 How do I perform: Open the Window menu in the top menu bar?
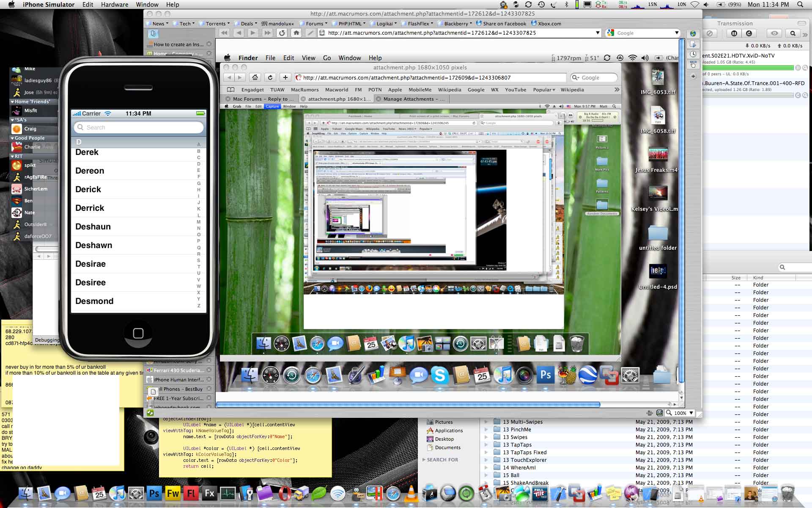(x=147, y=5)
